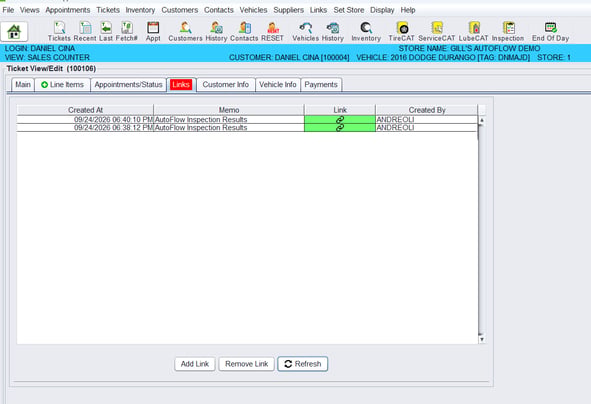Screen dimensions: 591x404
Task: Select the red Links tab
Action: coord(181,84)
